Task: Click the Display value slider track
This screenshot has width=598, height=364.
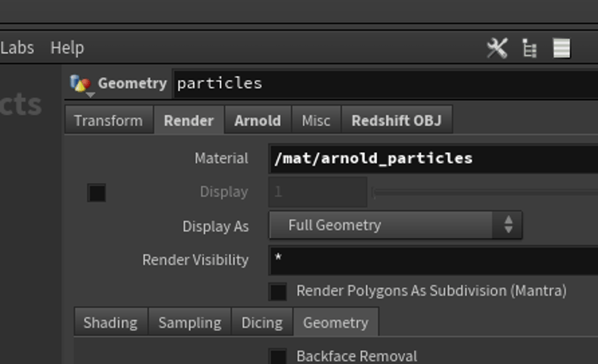Action: (485, 192)
